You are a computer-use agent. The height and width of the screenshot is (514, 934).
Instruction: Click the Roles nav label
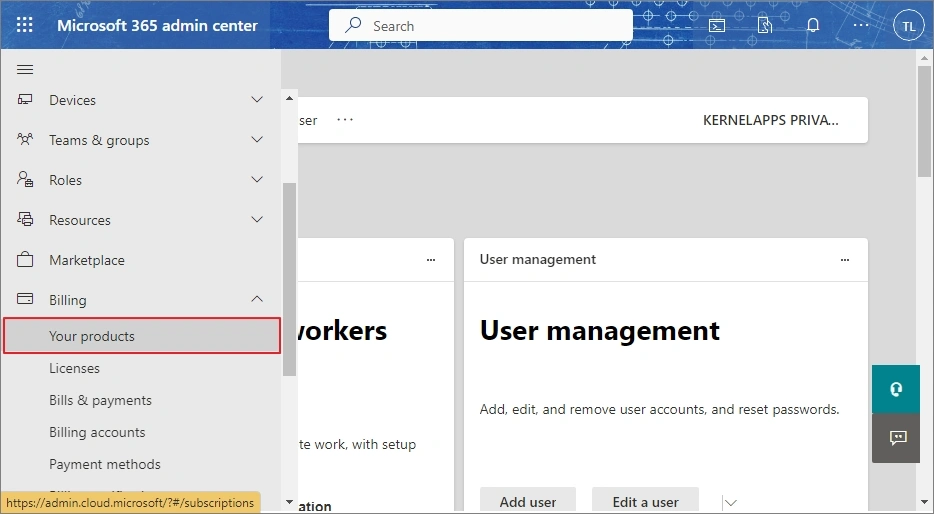coord(66,180)
